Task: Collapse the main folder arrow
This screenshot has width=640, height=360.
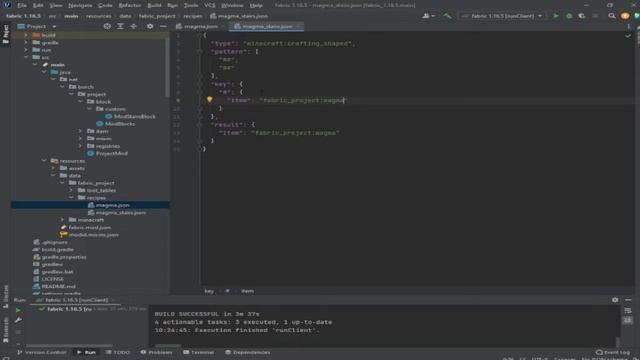Action: tap(35, 64)
